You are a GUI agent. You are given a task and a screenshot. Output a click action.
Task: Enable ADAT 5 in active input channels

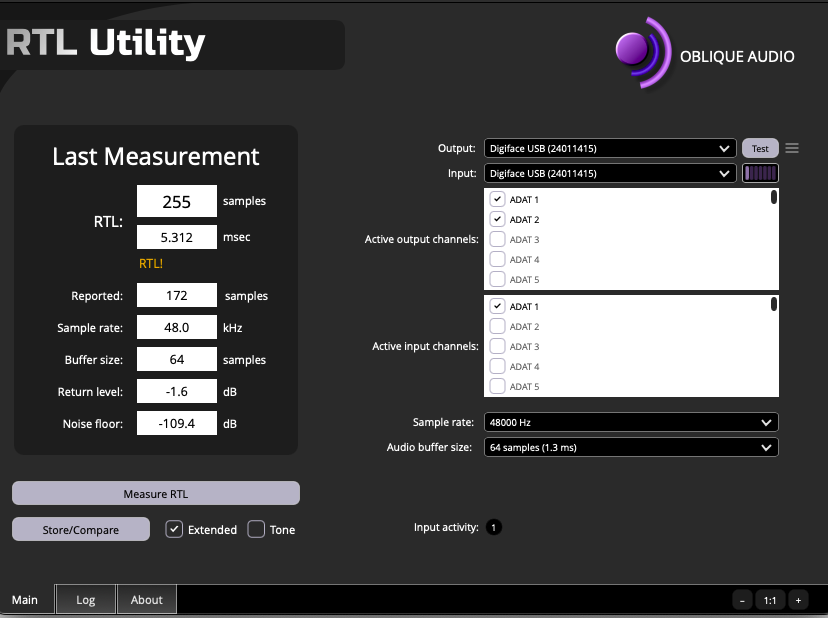pyautogui.click(x=497, y=387)
